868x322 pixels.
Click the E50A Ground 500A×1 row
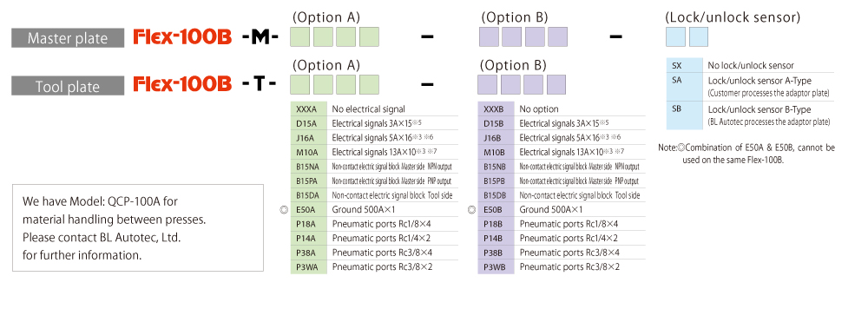tap(374, 210)
